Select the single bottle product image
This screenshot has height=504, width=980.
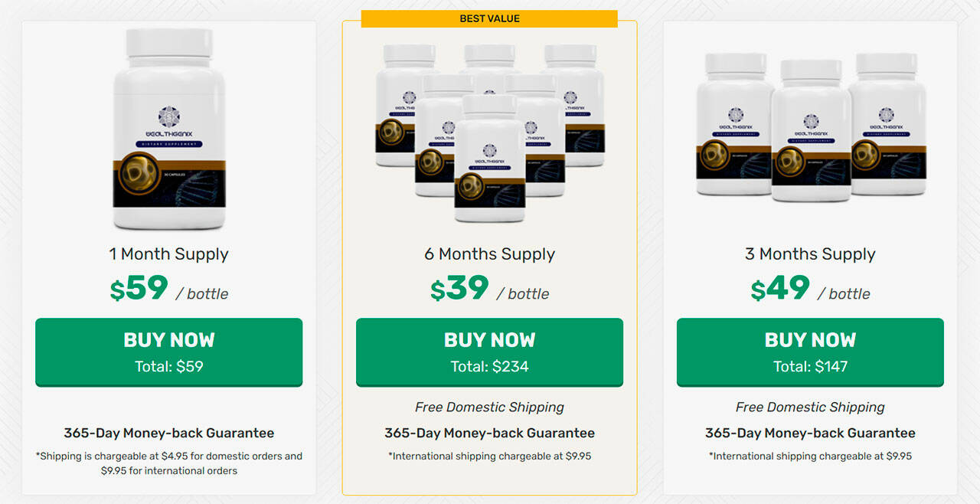click(169, 129)
